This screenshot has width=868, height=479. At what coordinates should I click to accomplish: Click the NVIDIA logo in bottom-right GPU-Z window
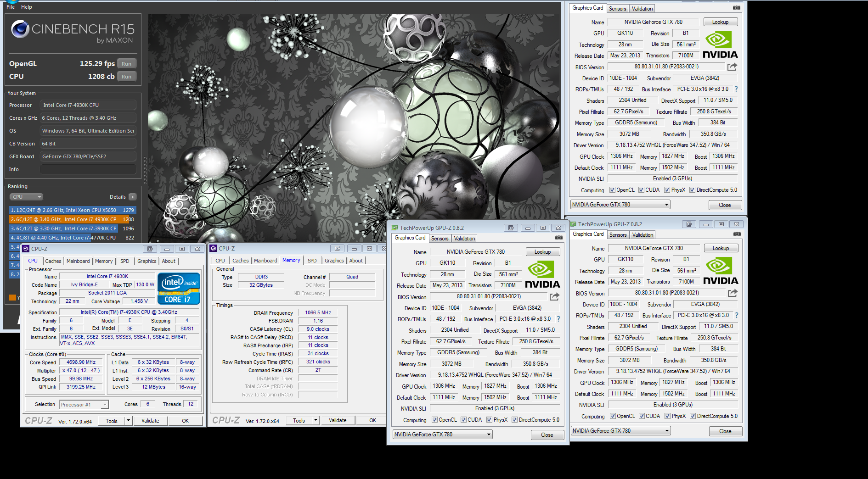point(720,271)
